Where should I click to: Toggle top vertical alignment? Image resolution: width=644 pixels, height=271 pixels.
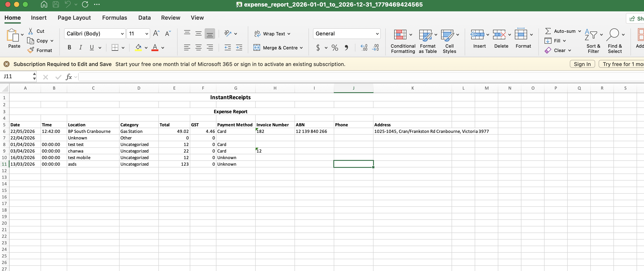click(187, 33)
